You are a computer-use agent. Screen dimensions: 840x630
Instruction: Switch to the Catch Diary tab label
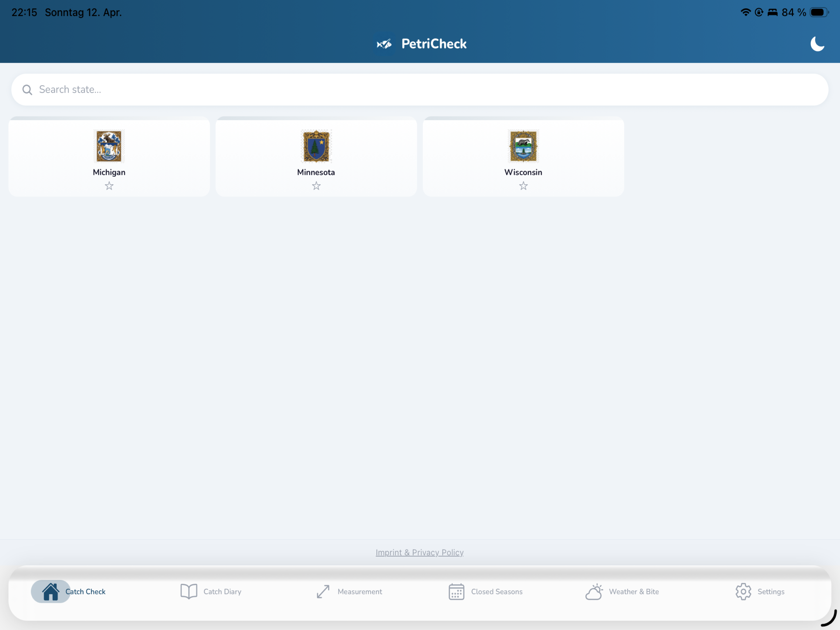click(223, 592)
